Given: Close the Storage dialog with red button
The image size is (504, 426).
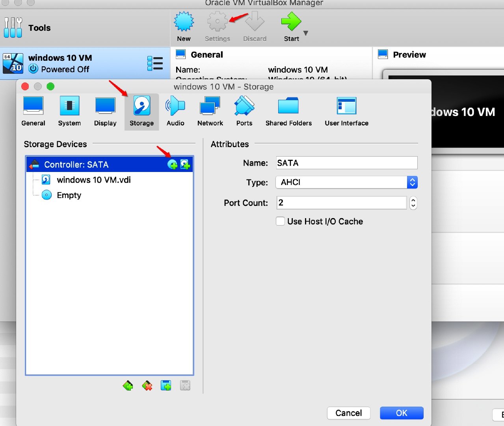Looking at the screenshot, I should click(25, 86).
